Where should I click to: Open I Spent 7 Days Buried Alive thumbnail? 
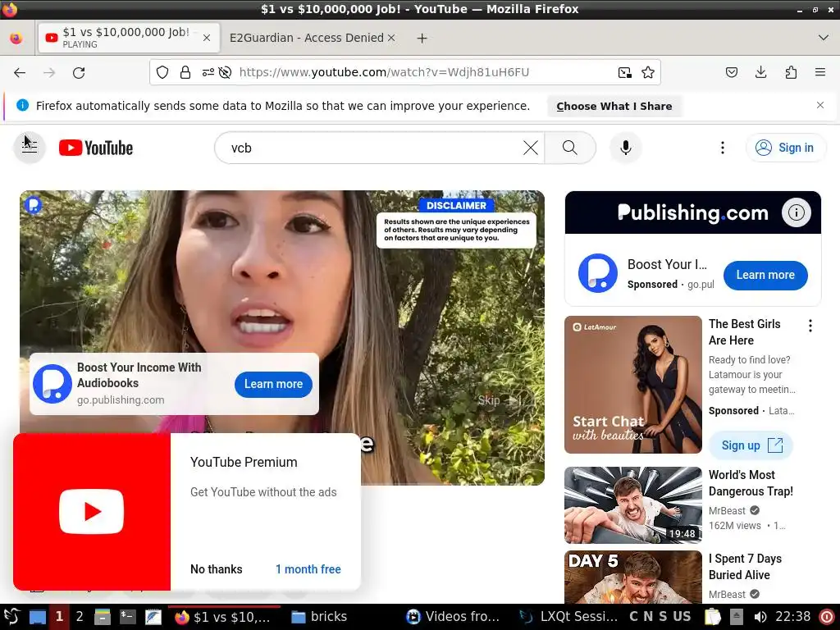[x=632, y=577]
